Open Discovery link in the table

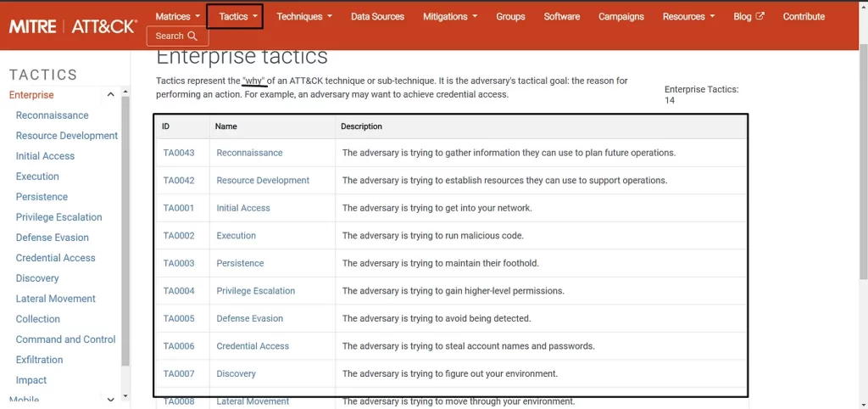coord(236,374)
